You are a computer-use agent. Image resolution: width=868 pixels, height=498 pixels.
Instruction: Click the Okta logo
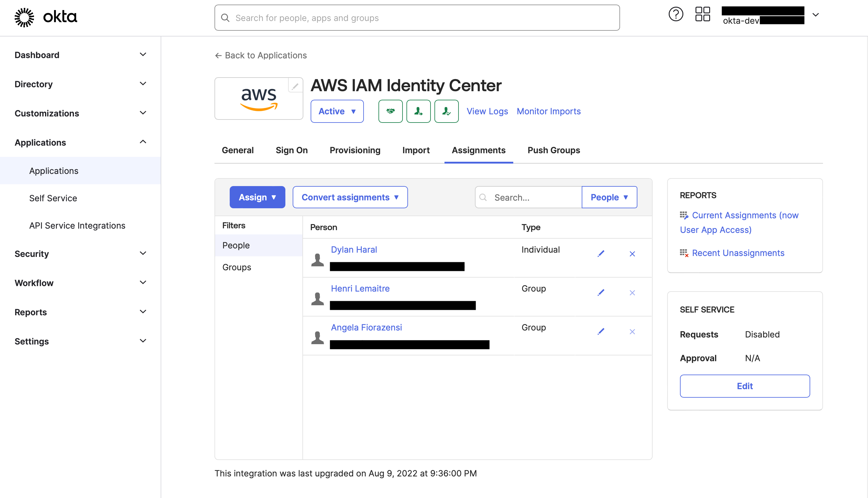[x=46, y=17]
